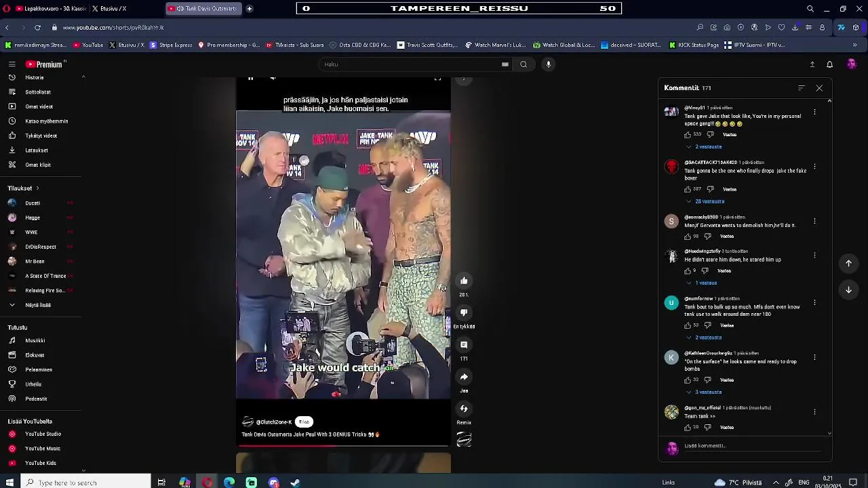868x488 pixels.
Task: Like the 'Tank bout to bulk up' comment
Action: (688, 325)
